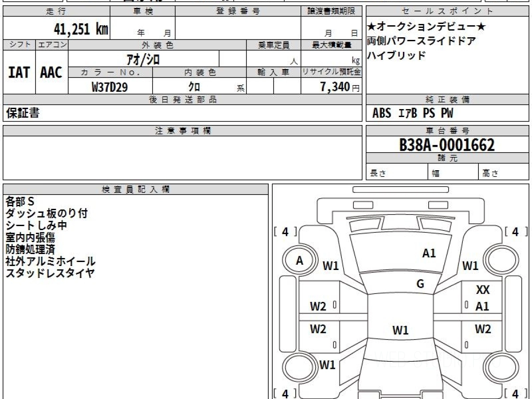This screenshot has width=532, height=399.
Task: Click the 純正装備 header
Action: pyautogui.click(x=447, y=100)
